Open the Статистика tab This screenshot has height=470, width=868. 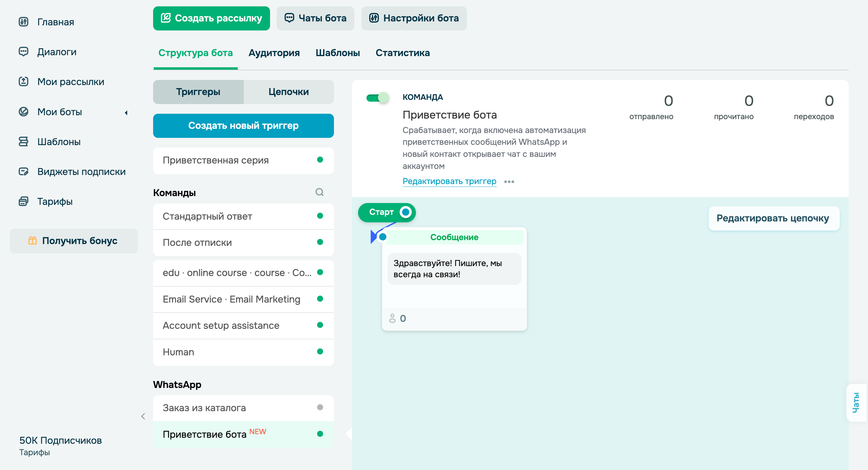tap(402, 53)
